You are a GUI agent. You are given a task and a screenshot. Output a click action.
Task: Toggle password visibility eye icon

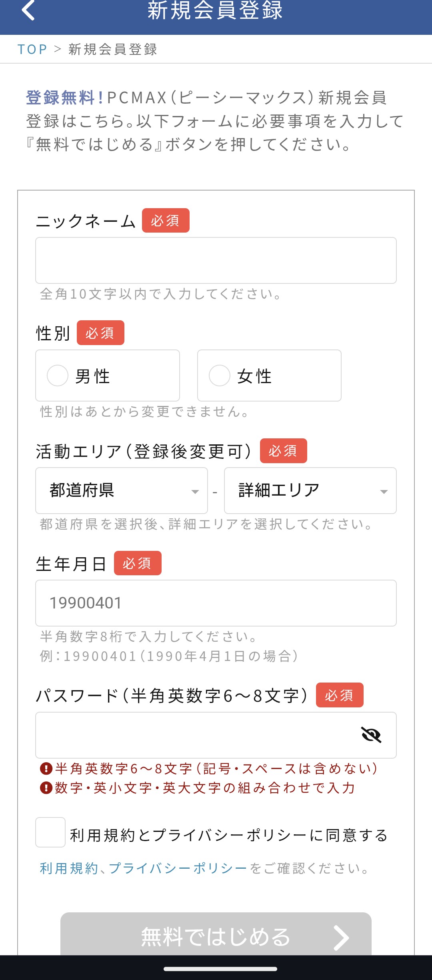click(371, 735)
